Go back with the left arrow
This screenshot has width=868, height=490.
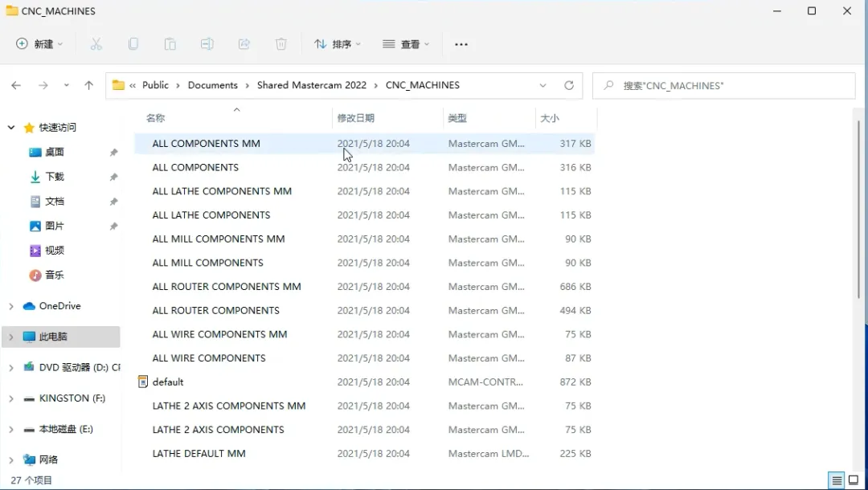pyautogui.click(x=16, y=85)
